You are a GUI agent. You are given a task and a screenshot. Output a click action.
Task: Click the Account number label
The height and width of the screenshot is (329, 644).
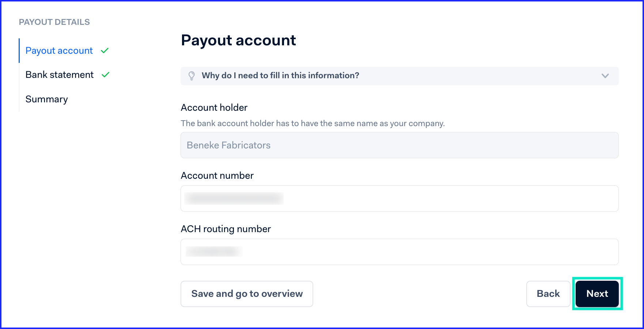click(217, 175)
